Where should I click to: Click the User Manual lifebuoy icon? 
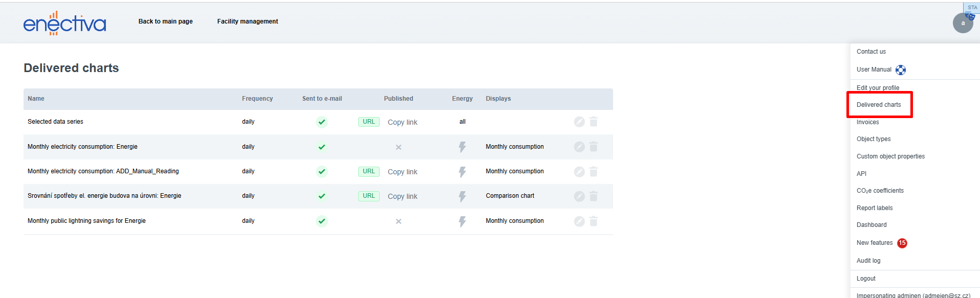(x=901, y=70)
